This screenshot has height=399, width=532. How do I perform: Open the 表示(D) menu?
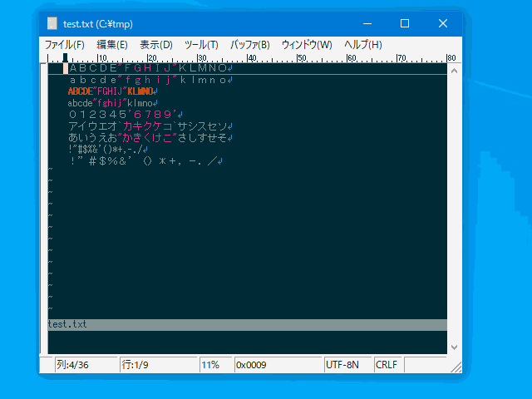pyautogui.click(x=156, y=45)
